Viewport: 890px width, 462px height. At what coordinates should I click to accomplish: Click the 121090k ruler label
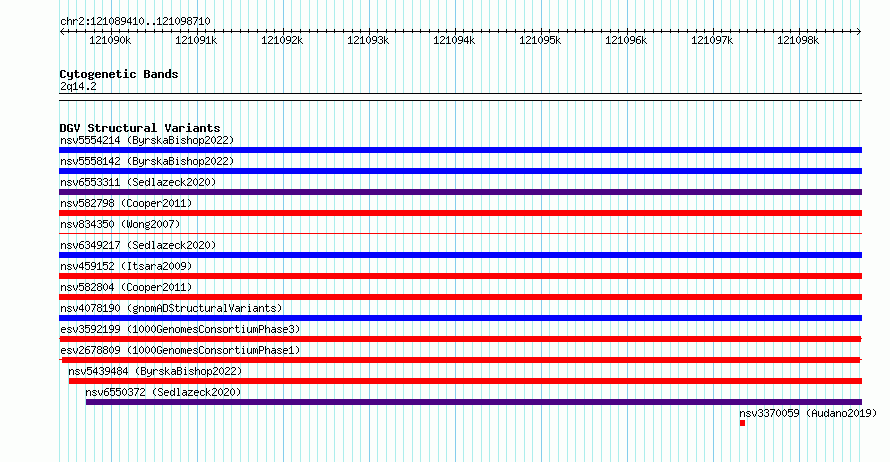[110, 40]
